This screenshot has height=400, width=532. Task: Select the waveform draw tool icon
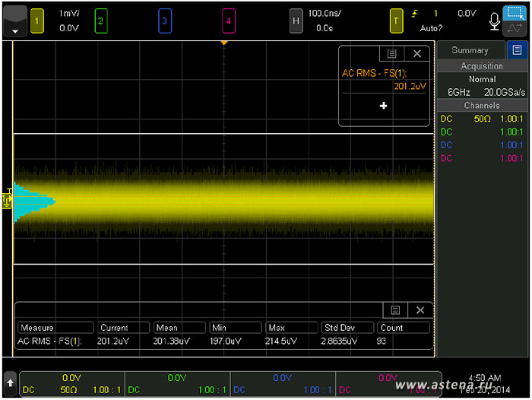(x=515, y=29)
